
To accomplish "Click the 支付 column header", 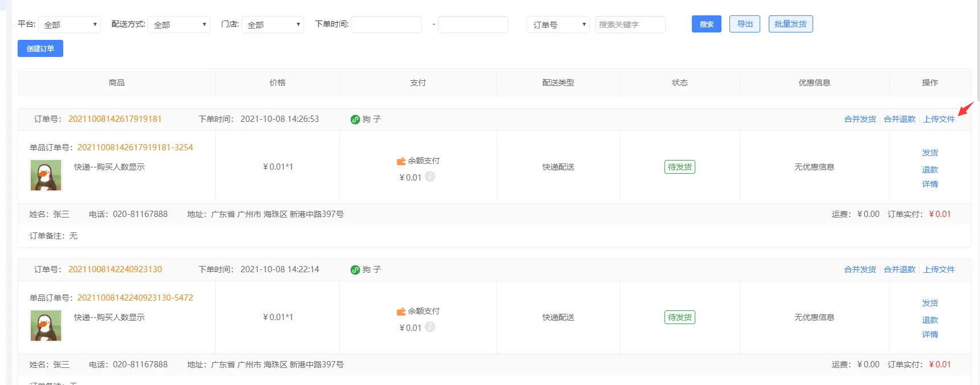I will click(x=418, y=83).
